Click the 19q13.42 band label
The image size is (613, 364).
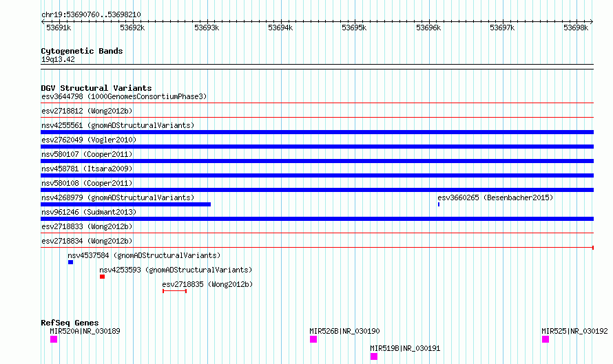[58, 59]
